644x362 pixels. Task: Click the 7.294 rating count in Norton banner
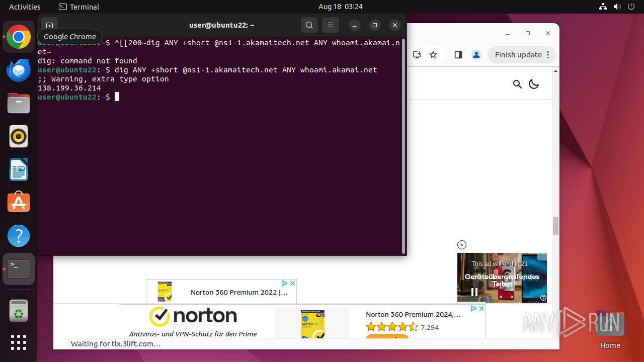coord(430,327)
